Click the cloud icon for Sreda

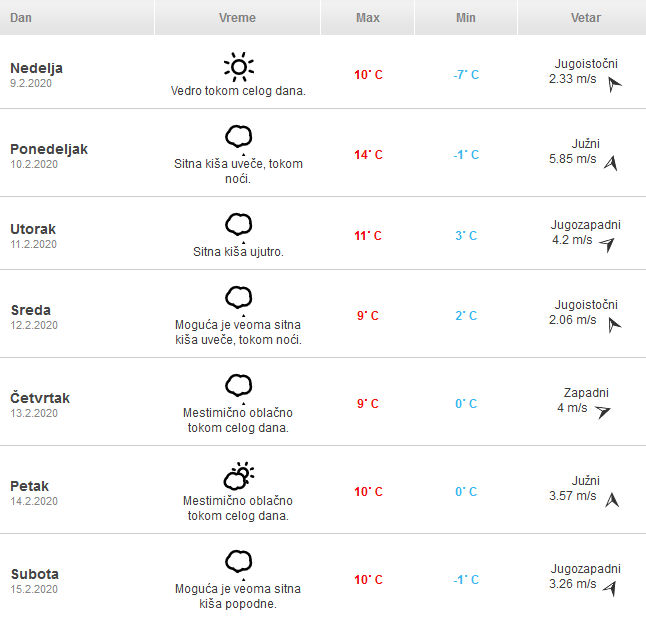pyautogui.click(x=238, y=296)
